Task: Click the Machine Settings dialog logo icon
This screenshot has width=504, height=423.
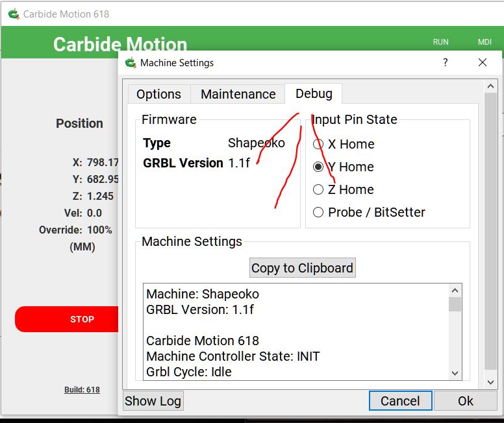Action: [x=131, y=63]
